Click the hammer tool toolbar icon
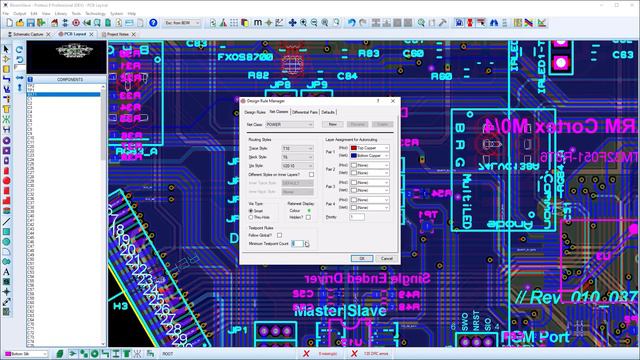The width and height of the screenshot is (640, 360). tap(442, 23)
